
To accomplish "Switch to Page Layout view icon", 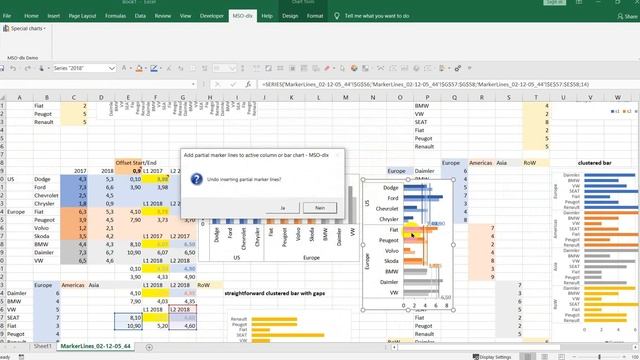I will 544,357.
